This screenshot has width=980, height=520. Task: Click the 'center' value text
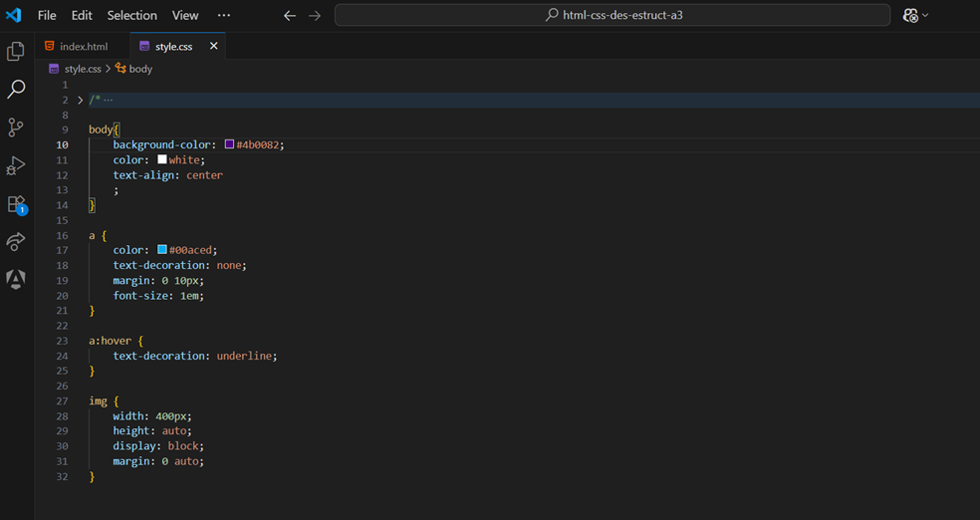tap(204, 175)
